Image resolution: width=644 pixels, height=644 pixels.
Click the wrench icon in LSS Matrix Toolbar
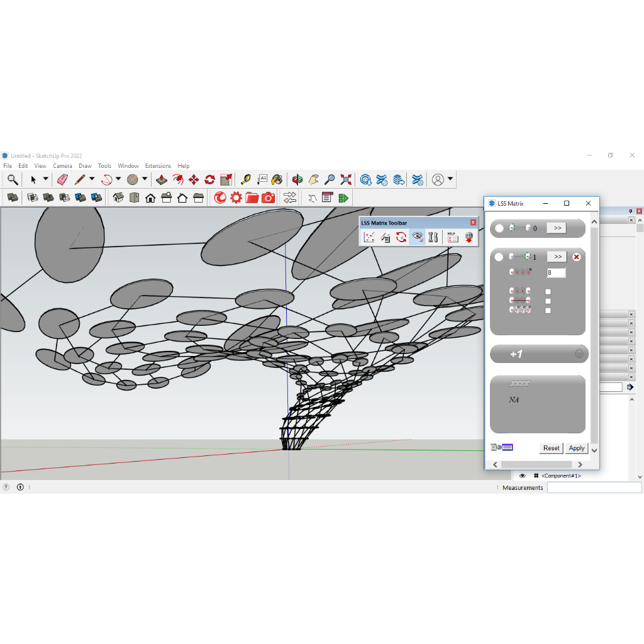pos(433,237)
